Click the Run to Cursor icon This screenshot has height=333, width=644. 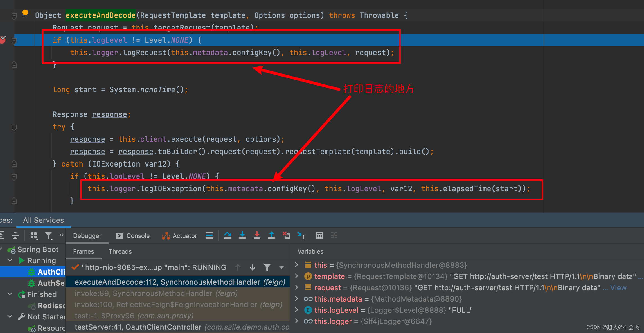click(x=301, y=235)
